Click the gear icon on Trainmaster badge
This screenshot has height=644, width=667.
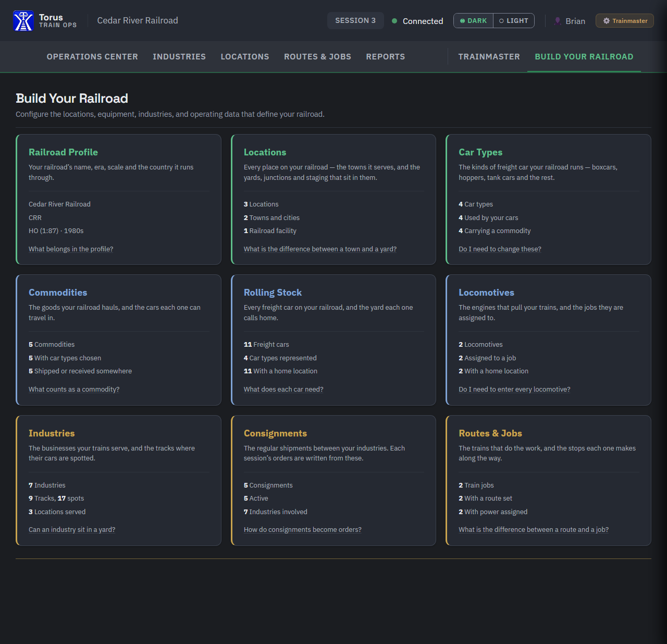point(606,21)
